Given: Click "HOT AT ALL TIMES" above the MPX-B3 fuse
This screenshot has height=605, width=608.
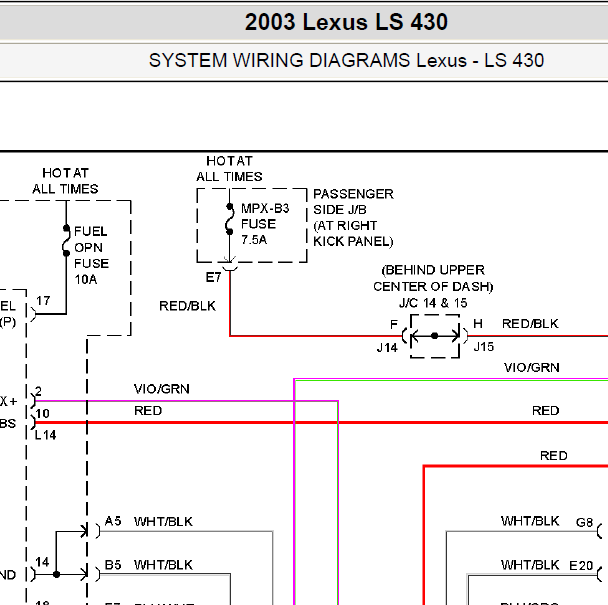Looking at the screenshot, I should (229, 169).
